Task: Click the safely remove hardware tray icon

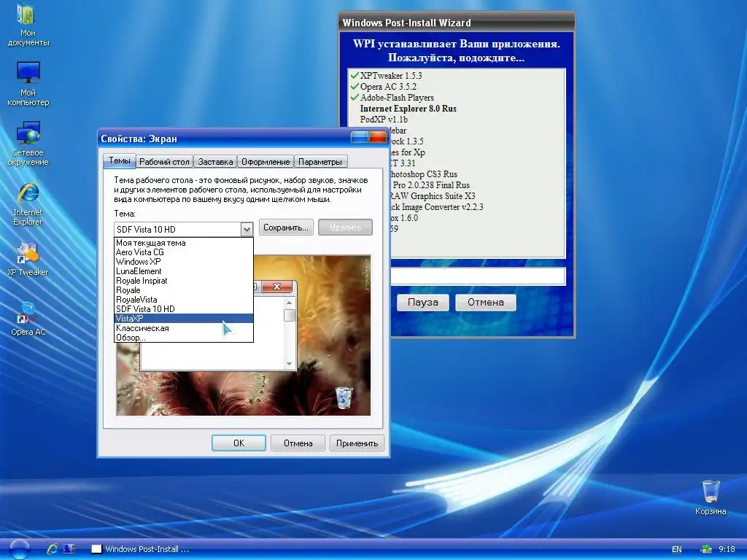Action: coord(705,549)
